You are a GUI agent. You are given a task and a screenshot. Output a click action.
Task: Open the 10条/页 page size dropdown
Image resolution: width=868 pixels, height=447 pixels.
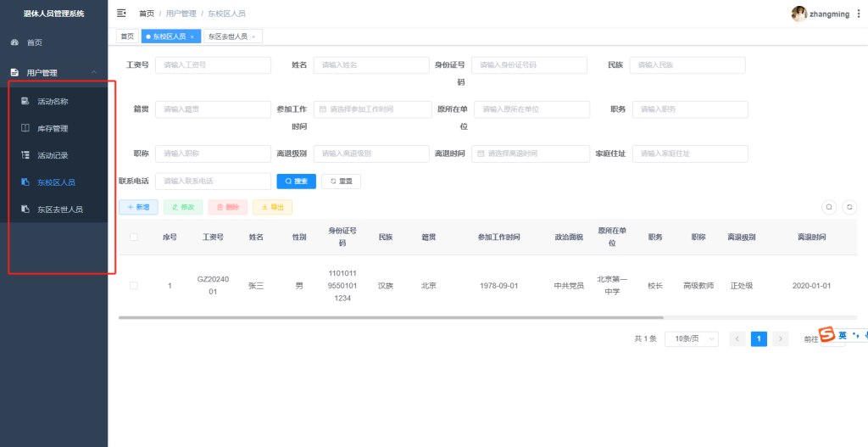691,338
